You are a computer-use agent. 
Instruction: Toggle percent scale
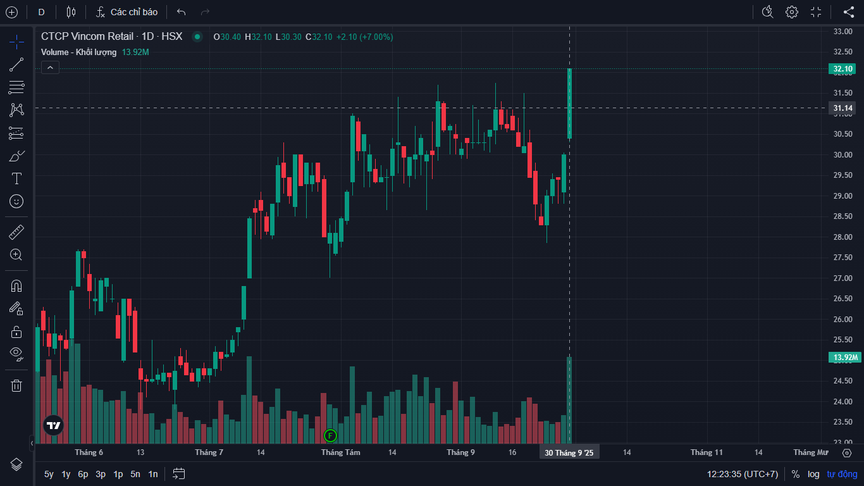tap(796, 474)
